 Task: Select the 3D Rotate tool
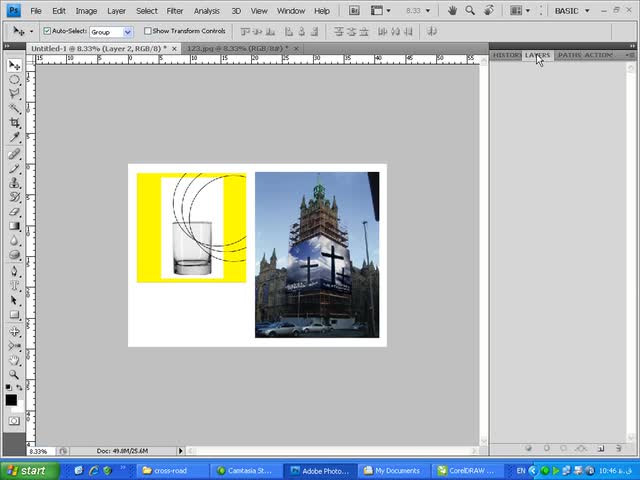click(x=14, y=331)
